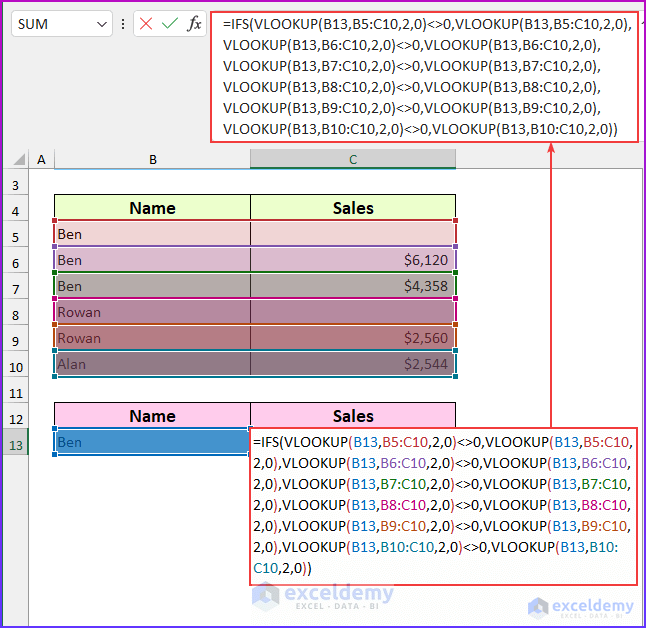The width and height of the screenshot is (646, 628).
Task: Select cell B7 containing Ben
Action: pos(152,286)
